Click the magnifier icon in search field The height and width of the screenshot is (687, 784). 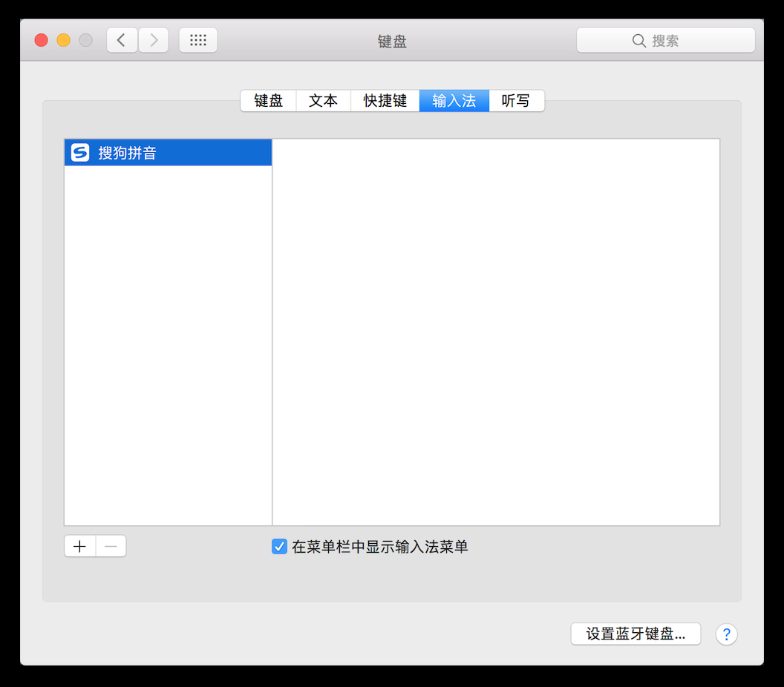pos(639,40)
